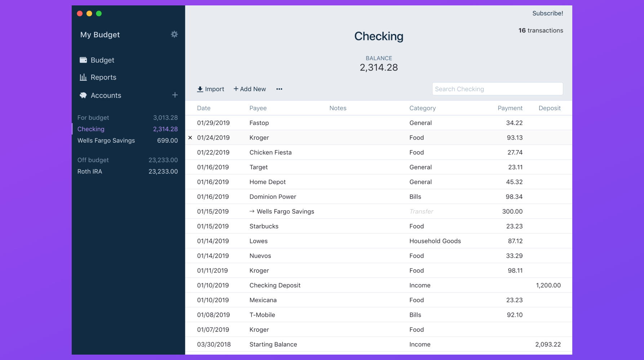Image resolution: width=644 pixels, height=360 pixels.
Task: Click the Notes cell of the Lowes row
Action: point(366,241)
